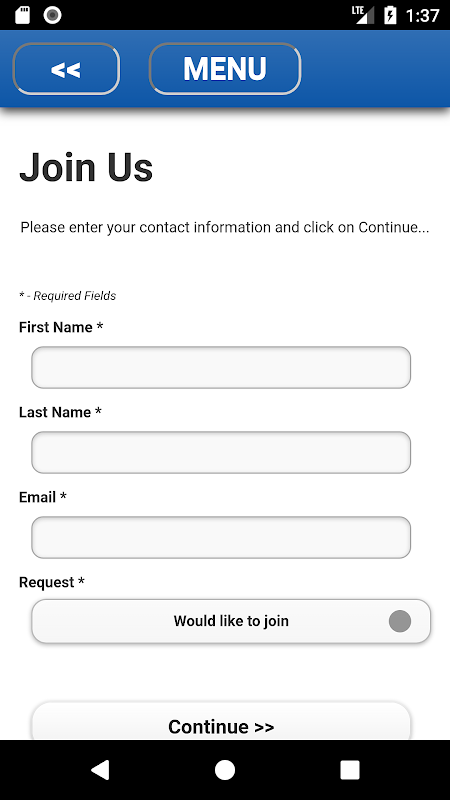
Task: Click the Last Name input field
Action: coord(221,453)
